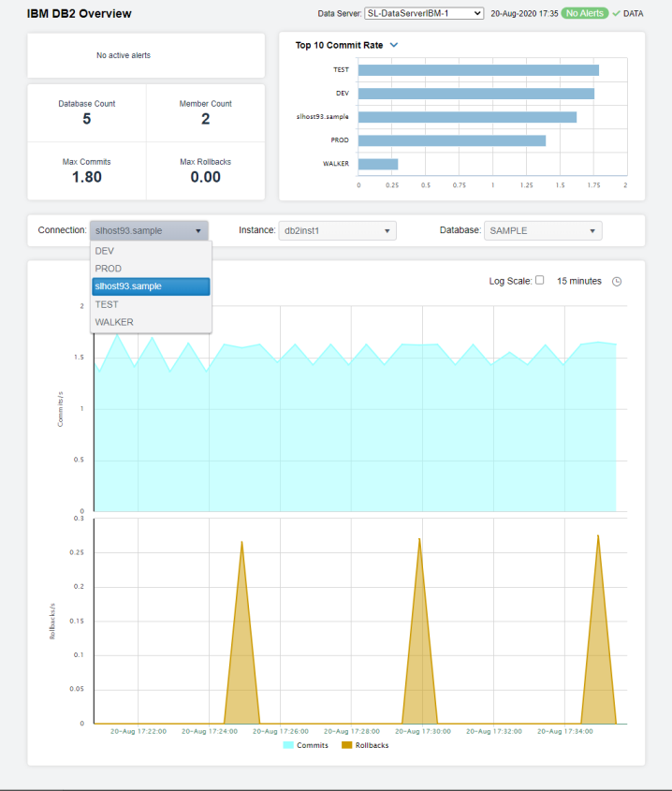The width and height of the screenshot is (672, 791).
Task: Open the Instance db2inst1 dropdown
Action: click(x=337, y=230)
